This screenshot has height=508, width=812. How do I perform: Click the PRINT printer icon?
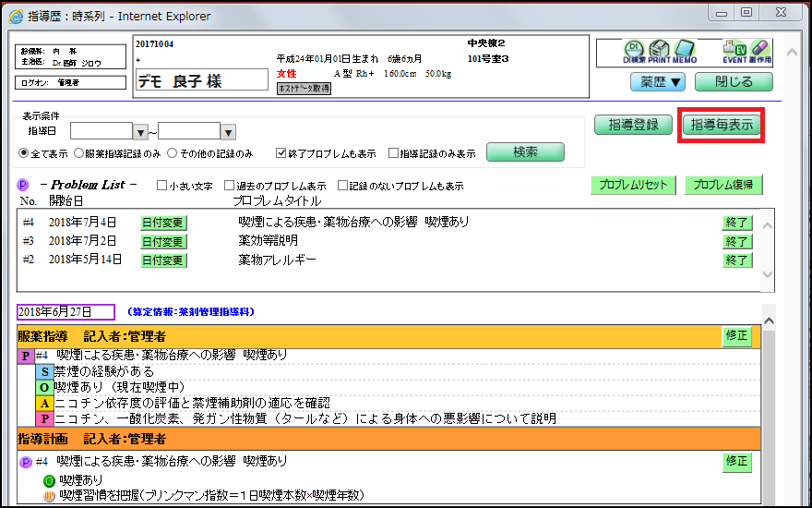coord(660,51)
